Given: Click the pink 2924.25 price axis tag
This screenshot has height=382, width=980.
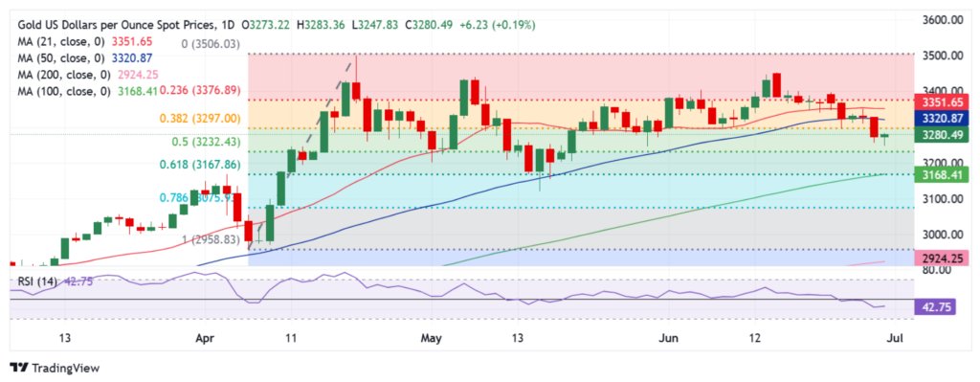Looking at the screenshot, I should click(x=942, y=258).
